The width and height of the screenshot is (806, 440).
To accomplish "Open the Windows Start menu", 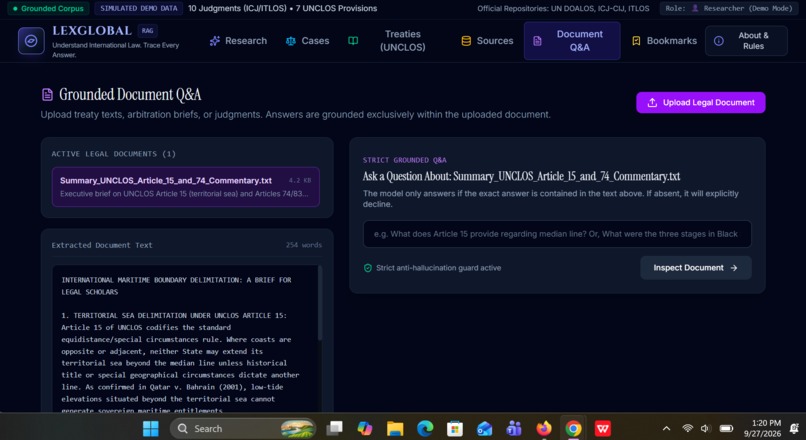I will [151, 428].
